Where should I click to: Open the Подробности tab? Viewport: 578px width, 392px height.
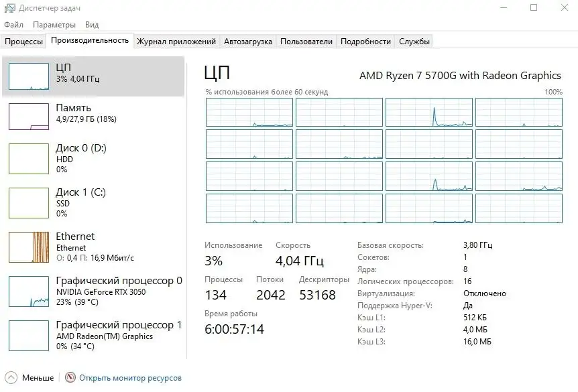coord(365,40)
